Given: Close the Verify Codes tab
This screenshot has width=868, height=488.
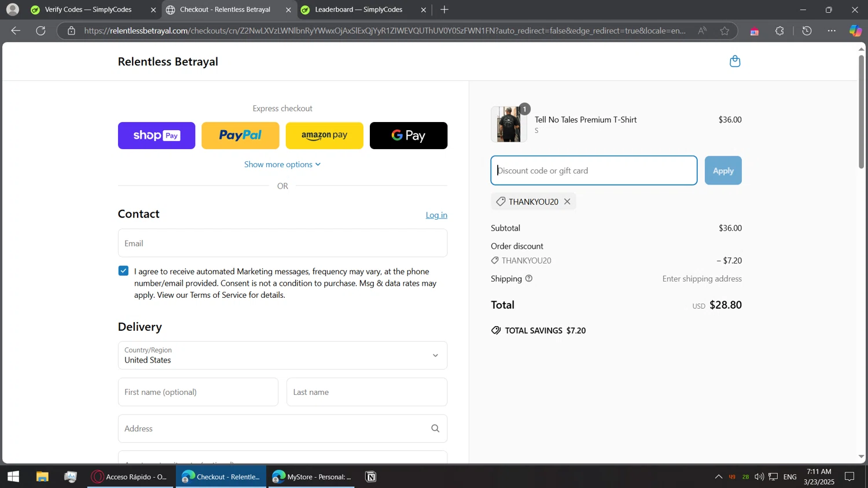Looking at the screenshot, I should 153,10.
